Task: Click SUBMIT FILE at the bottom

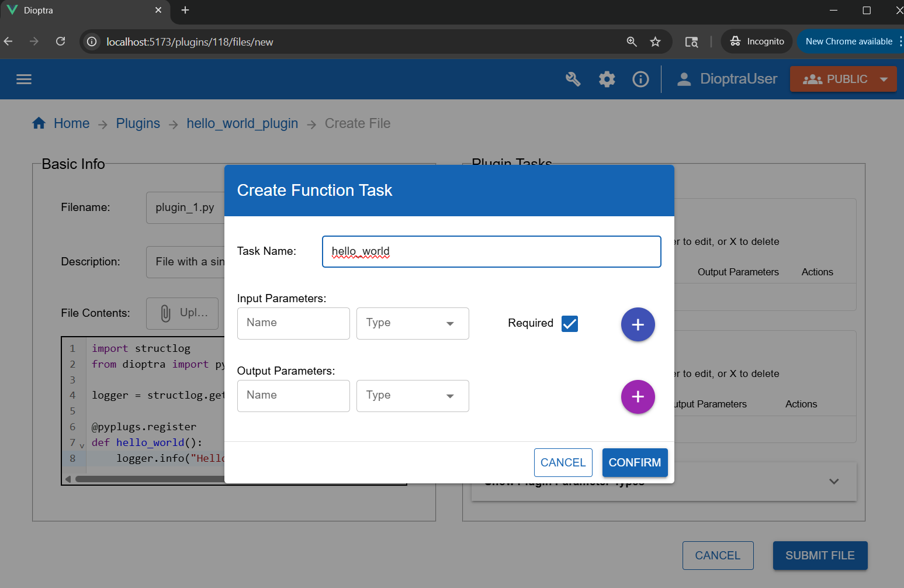Action: [x=820, y=555]
